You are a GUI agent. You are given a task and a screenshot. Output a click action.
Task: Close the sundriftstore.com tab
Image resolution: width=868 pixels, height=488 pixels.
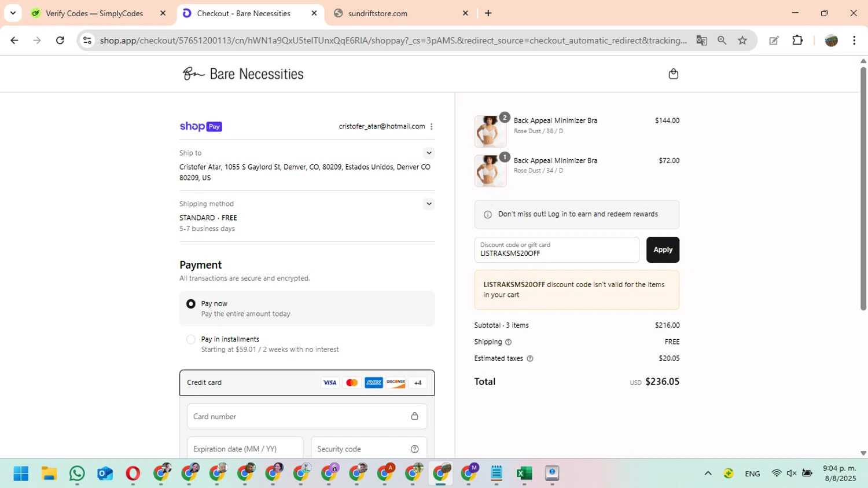465,13
